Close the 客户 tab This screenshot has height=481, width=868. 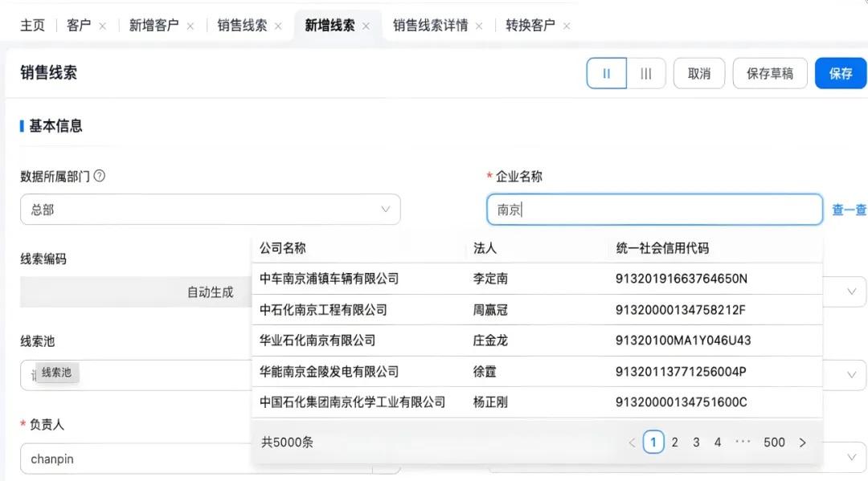[x=100, y=25]
